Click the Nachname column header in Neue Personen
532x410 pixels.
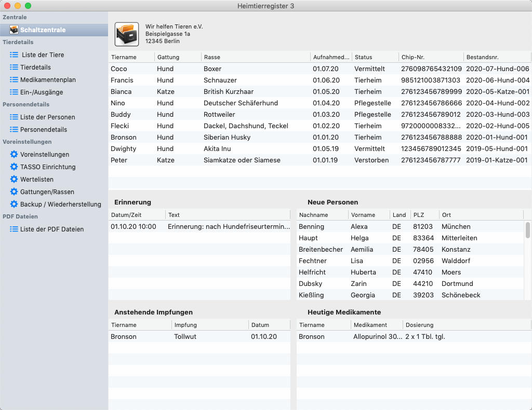coord(322,215)
